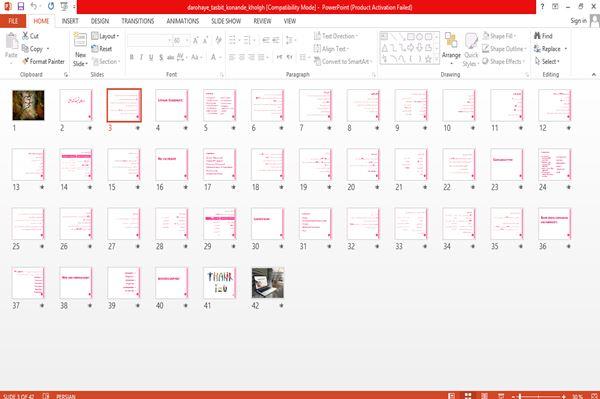Viewport: 600px width, 399px height.
Task: Select slide 29 thumbnail
Action: (x=220, y=224)
